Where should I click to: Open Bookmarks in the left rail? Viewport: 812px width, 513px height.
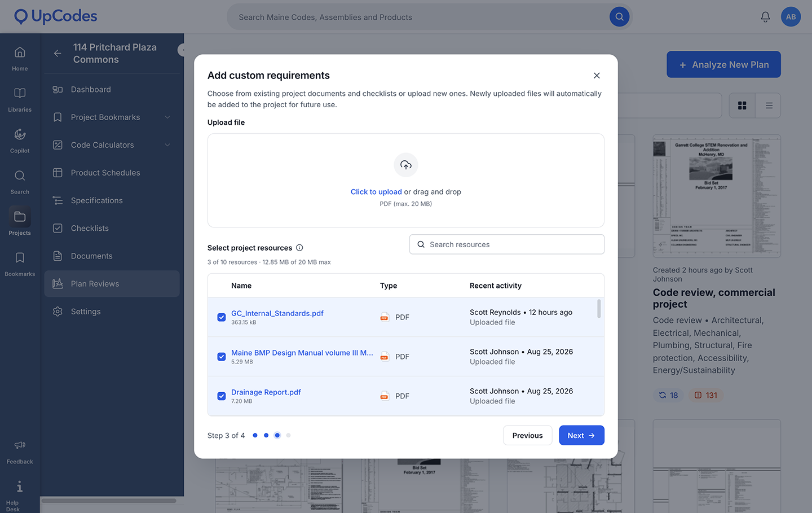(20, 264)
